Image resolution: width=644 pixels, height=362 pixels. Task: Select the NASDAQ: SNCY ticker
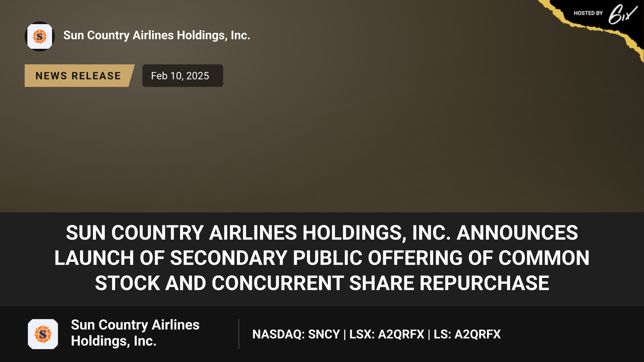point(296,334)
